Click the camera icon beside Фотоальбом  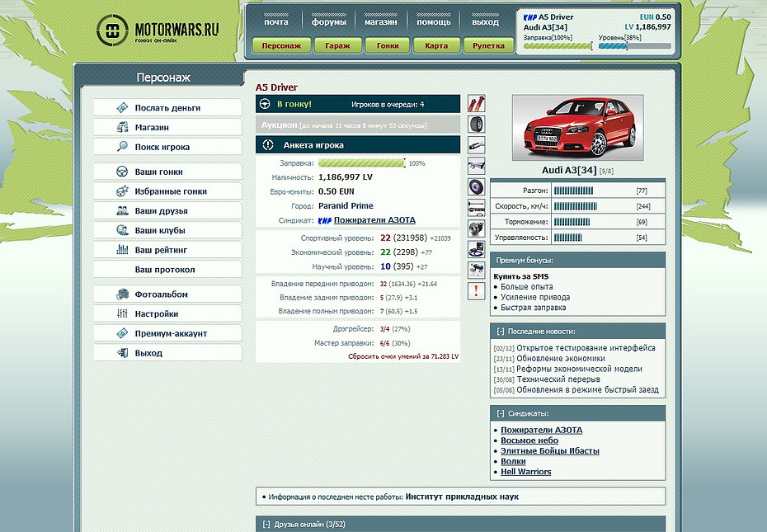coord(122,294)
